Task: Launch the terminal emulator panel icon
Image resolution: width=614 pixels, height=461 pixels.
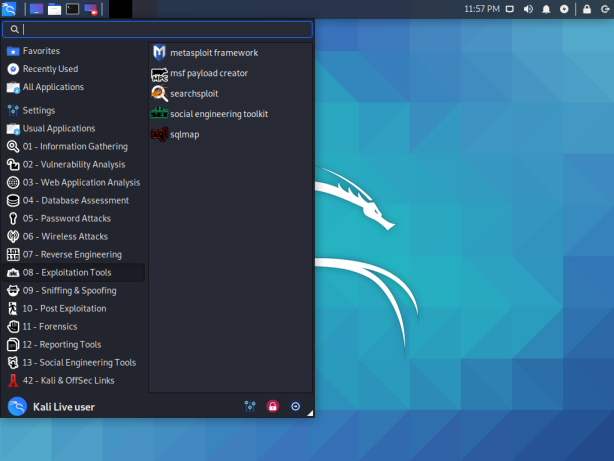Action: [x=72, y=9]
